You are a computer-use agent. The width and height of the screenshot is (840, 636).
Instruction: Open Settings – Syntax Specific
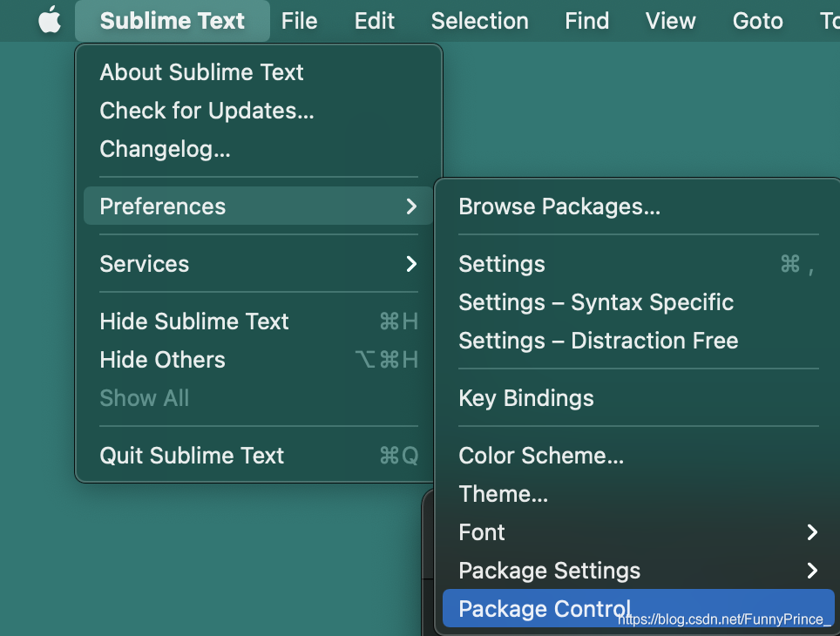tap(639, 302)
